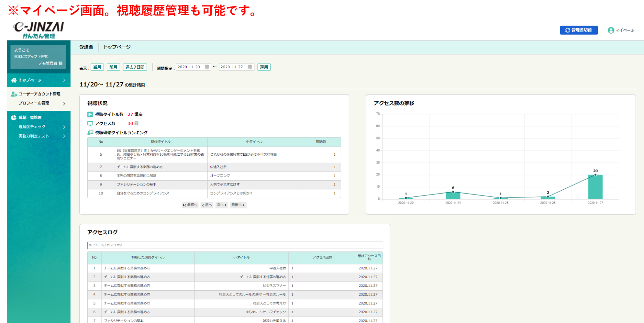Open トップページ in the sidebar menu
This screenshot has width=644, height=323.
click(30, 80)
